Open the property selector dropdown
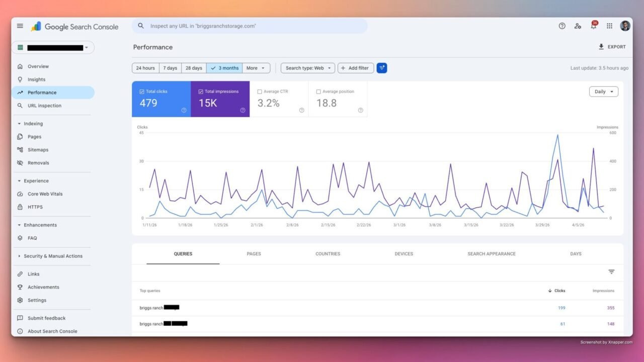 tap(53, 48)
